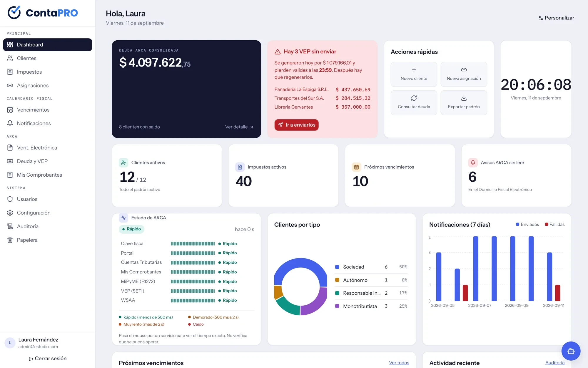This screenshot has width=588, height=368.
Task: Open the chatbot assistant floating button
Action: coord(571,351)
